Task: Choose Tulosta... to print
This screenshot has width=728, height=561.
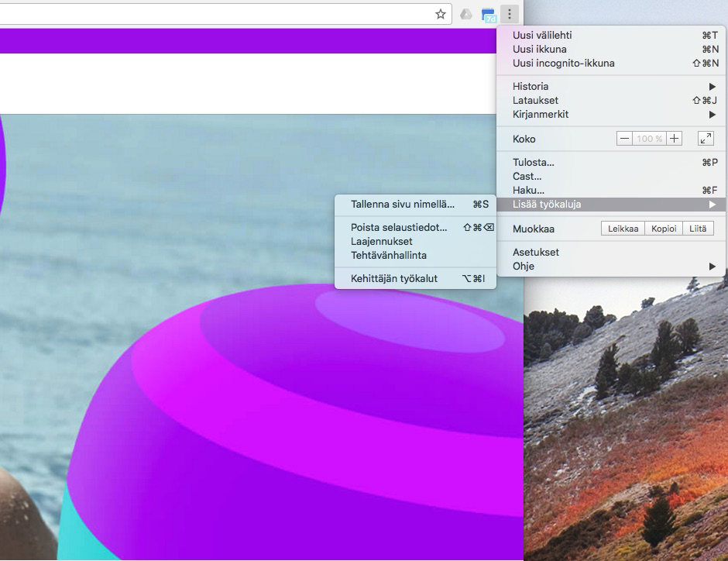Action: click(611, 163)
